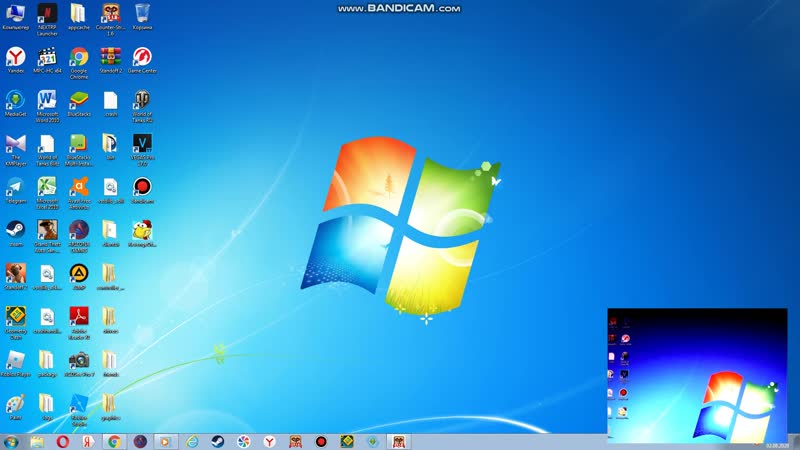
Task: Open the Windows Start menu orb
Action: 11,442
